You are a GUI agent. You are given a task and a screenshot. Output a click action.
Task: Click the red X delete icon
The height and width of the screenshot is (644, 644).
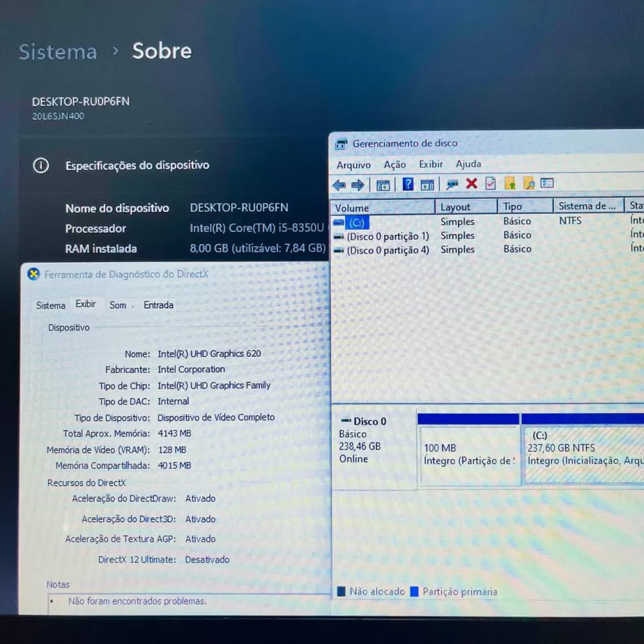coord(471,184)
